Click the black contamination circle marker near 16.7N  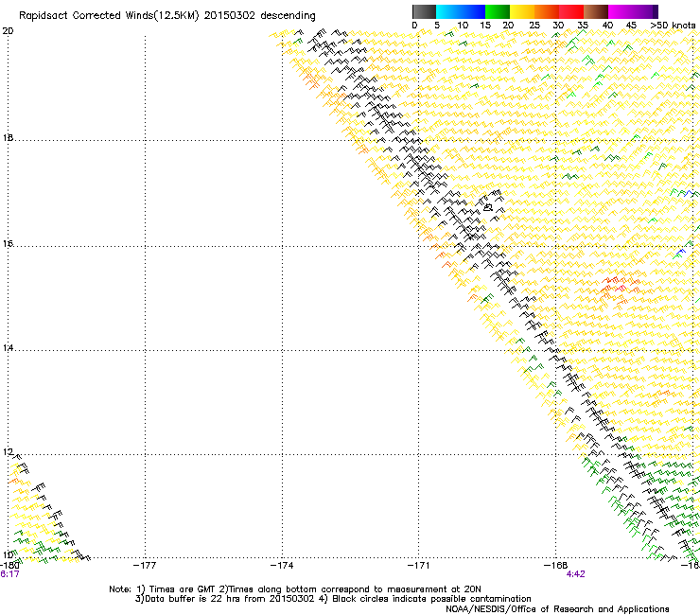(x=488, y=207)
